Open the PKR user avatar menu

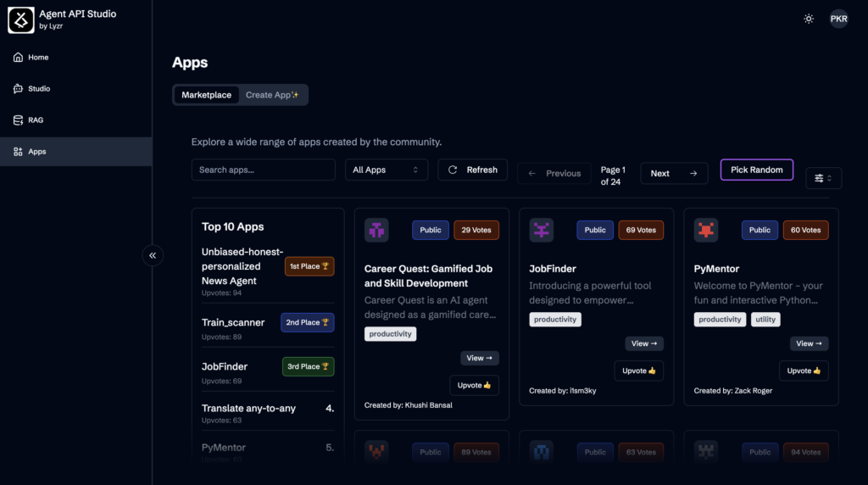[838, 19]
